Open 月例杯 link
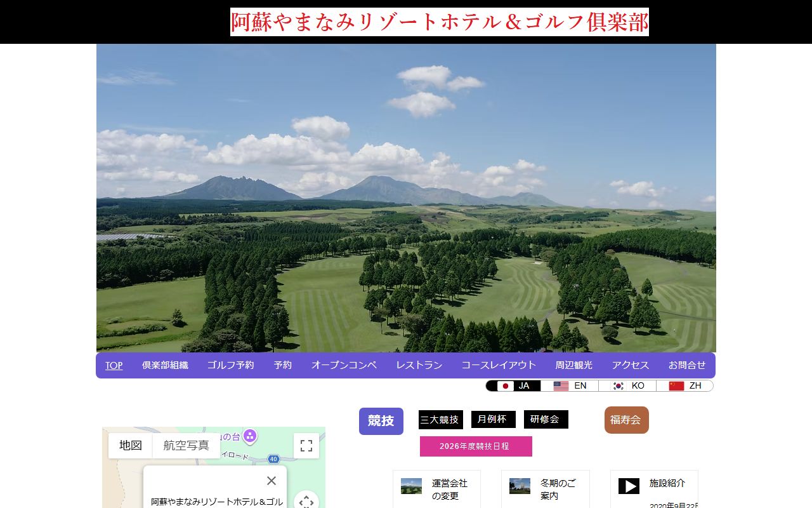 [x=494, y=419]
